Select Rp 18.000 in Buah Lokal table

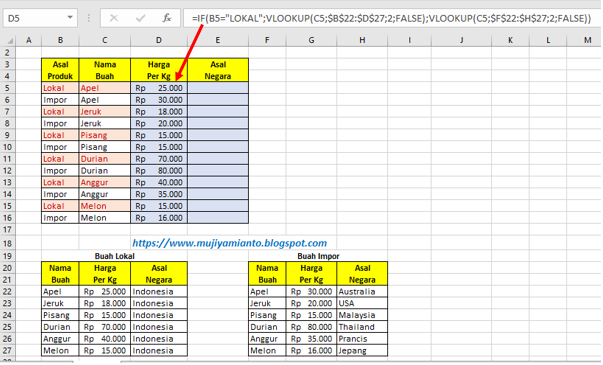[105, 303]
